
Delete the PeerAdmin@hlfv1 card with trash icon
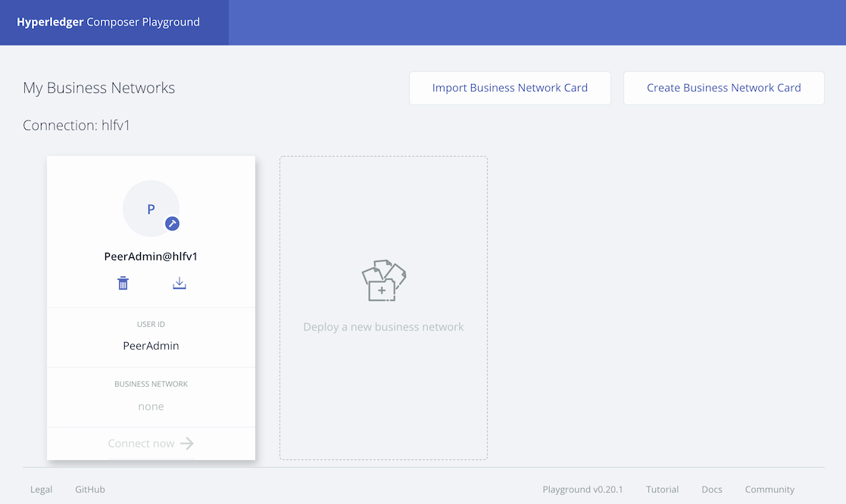tap(123, 283)
